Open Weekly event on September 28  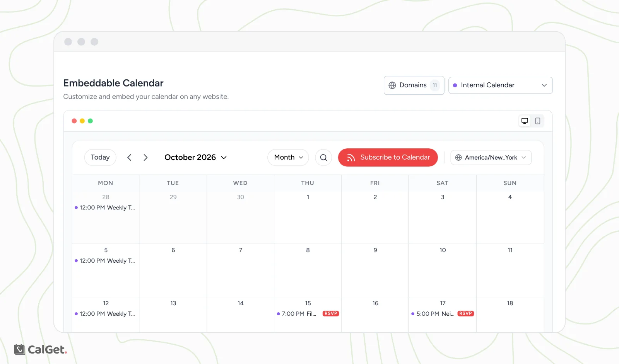click(105, 208)
